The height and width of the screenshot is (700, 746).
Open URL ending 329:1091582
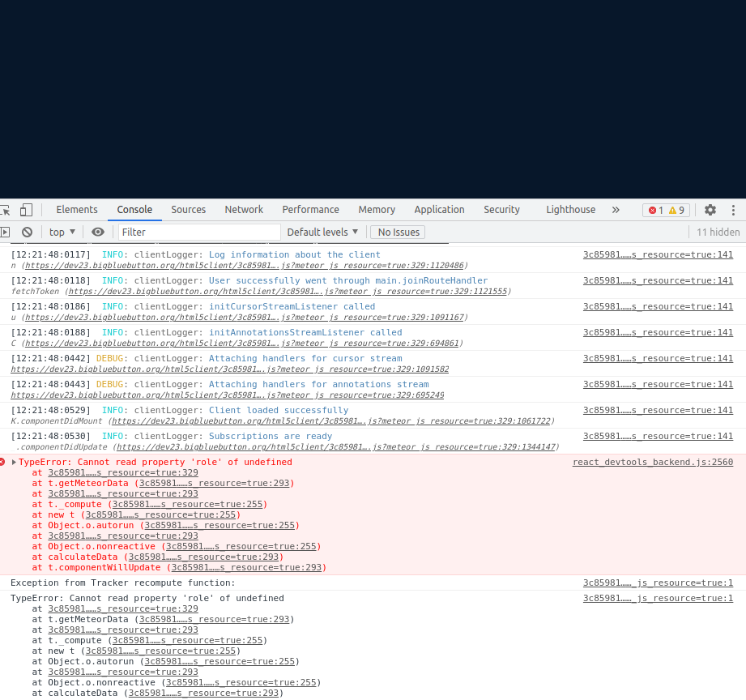(230, 369)
